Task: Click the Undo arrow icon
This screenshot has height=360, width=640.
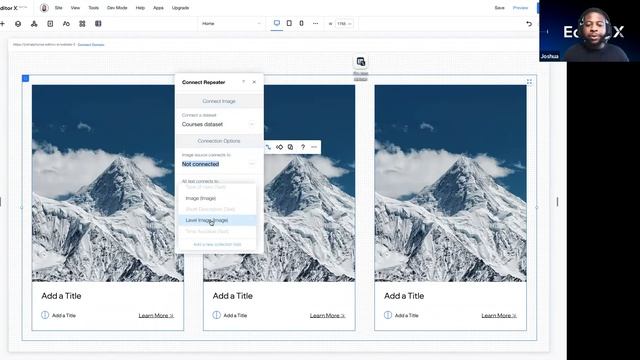Action: [x=529, y=24]
